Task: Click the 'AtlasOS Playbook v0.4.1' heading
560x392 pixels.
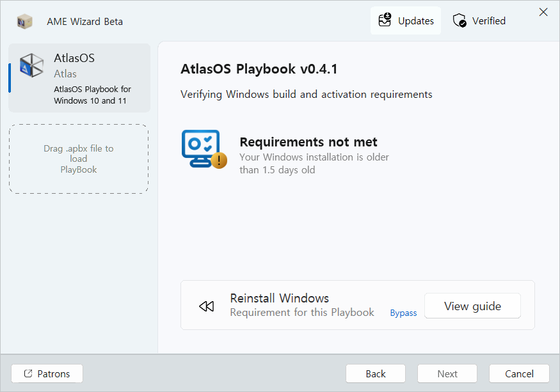Action: tap(259, 69)
